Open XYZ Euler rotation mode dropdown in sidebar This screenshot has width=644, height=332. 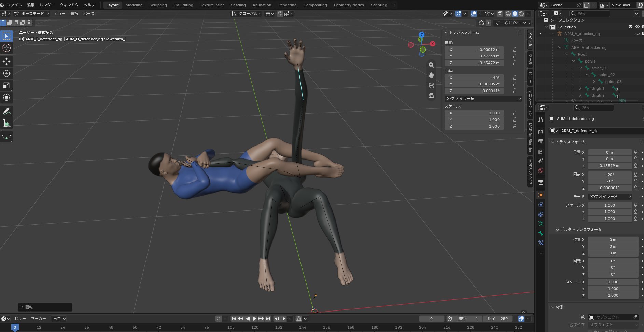click(x=484, y=99)
